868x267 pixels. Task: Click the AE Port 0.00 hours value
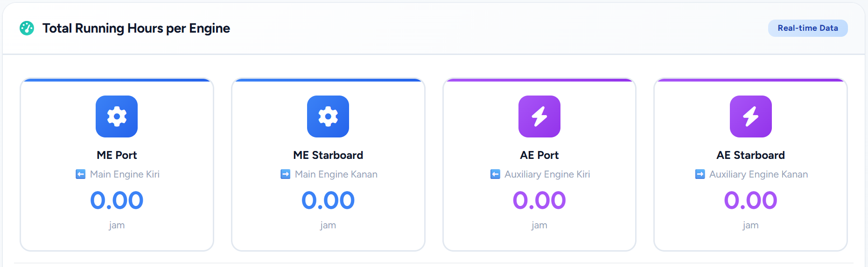(539, 200)
